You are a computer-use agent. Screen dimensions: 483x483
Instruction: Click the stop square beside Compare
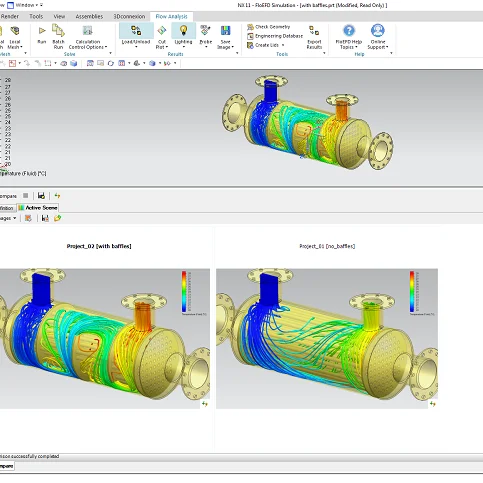click(x=26, y=196)
